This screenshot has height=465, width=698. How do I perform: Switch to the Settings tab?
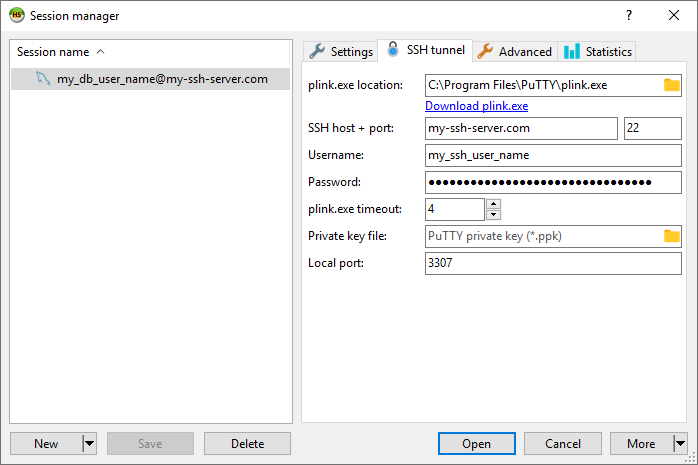pyautogui.click(x=341, y=52)
